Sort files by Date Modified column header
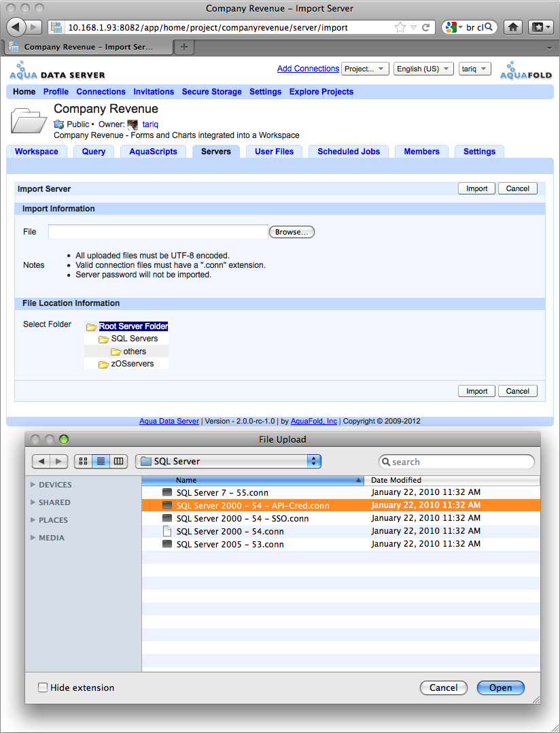Viewport: 560px width, 733px height. coord(452,480)
